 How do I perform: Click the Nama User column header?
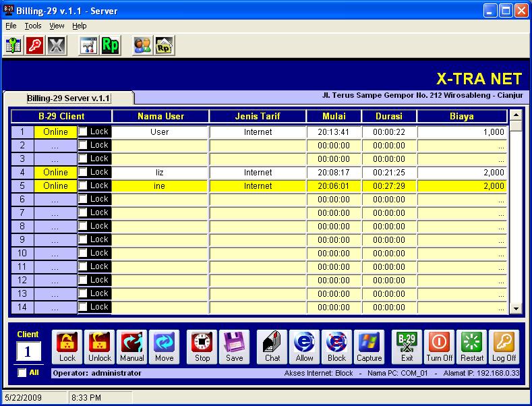coord(160,116)
